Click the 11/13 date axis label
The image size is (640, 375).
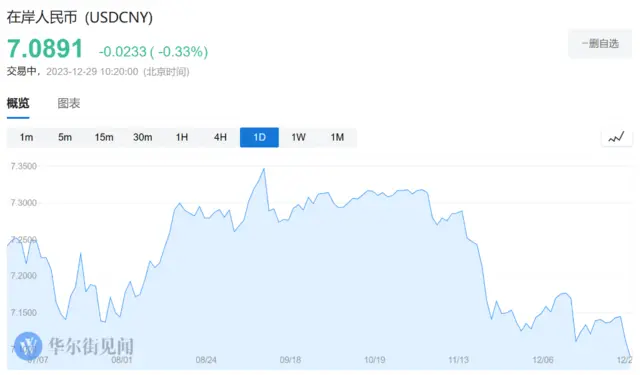coord(458,360)
